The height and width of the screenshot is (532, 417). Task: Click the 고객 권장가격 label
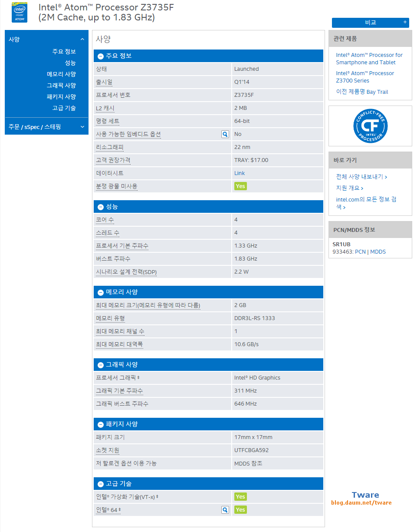113,160
